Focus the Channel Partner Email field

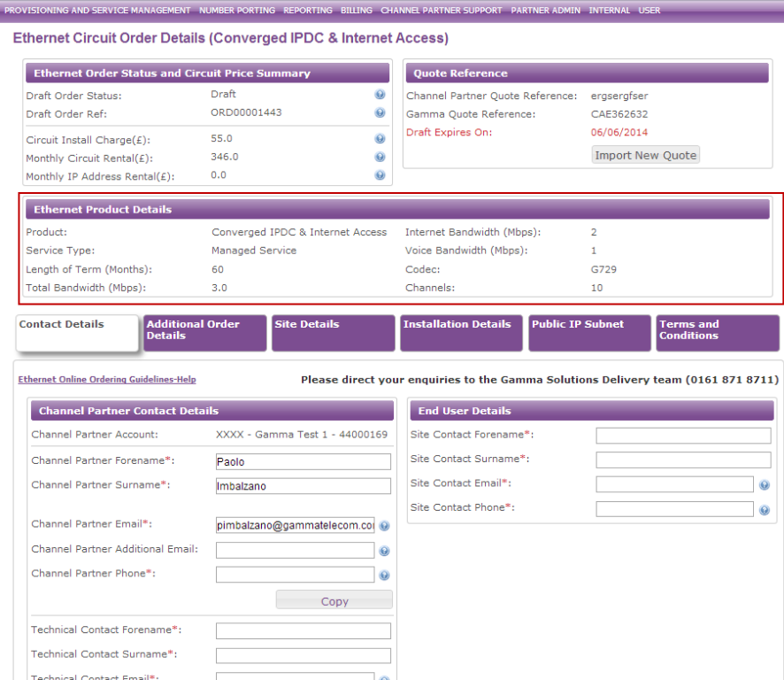click(x=295, y=525)
